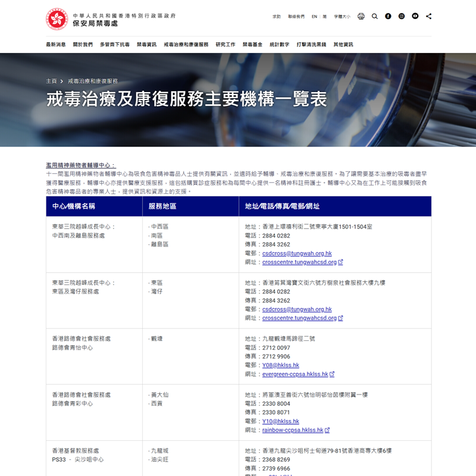Open the 字體大小 font size option

(x=342, y=17)
